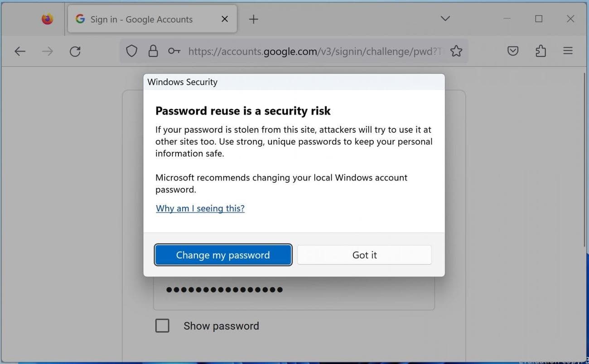Open the list all tabs dropdown chevron
The height and width of the screenshot is (364, 589).
coord(444,19)
